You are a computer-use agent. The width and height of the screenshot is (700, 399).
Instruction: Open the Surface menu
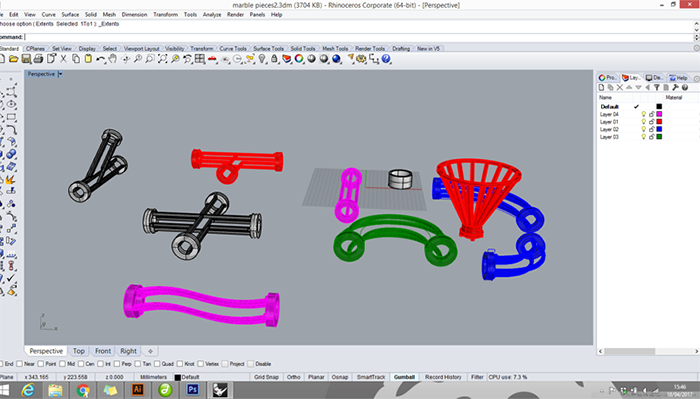coord(70,15)
